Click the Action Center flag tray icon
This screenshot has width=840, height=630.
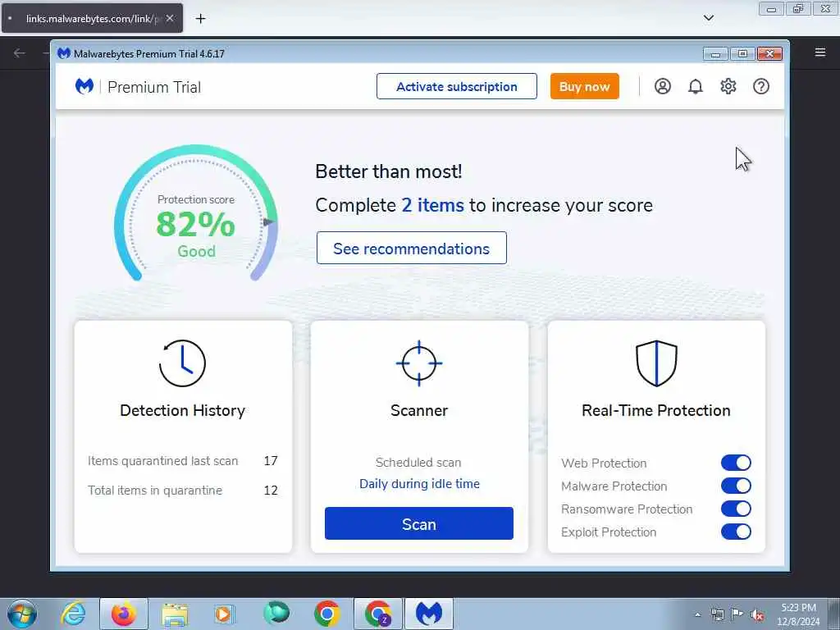[x=737, y=614]
